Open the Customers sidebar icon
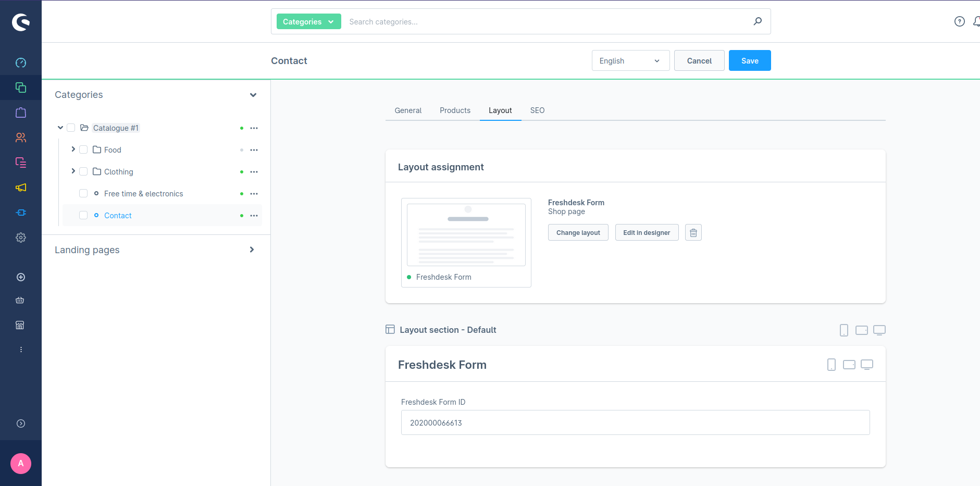Screen dimensions: 980x486 [21, 138]
